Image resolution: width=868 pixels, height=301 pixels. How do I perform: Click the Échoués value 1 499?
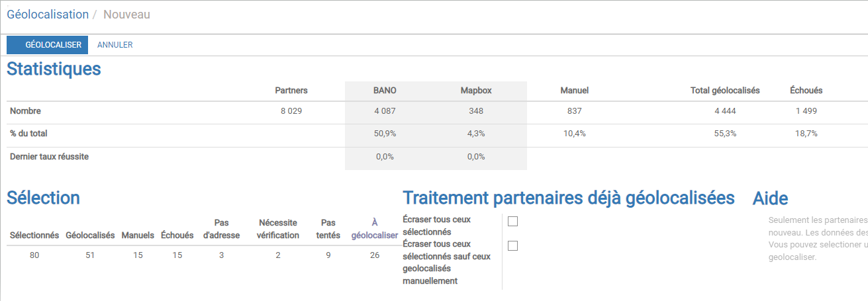pos(806,111)
